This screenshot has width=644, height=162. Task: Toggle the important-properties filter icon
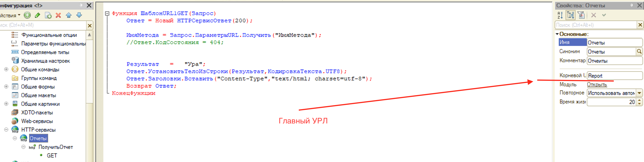(x=581, y=15)
